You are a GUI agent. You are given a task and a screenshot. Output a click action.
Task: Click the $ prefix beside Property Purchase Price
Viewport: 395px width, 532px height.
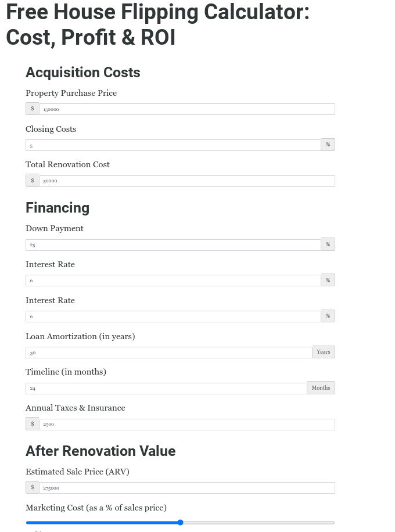pyautogui.click(x=32, y=109)
